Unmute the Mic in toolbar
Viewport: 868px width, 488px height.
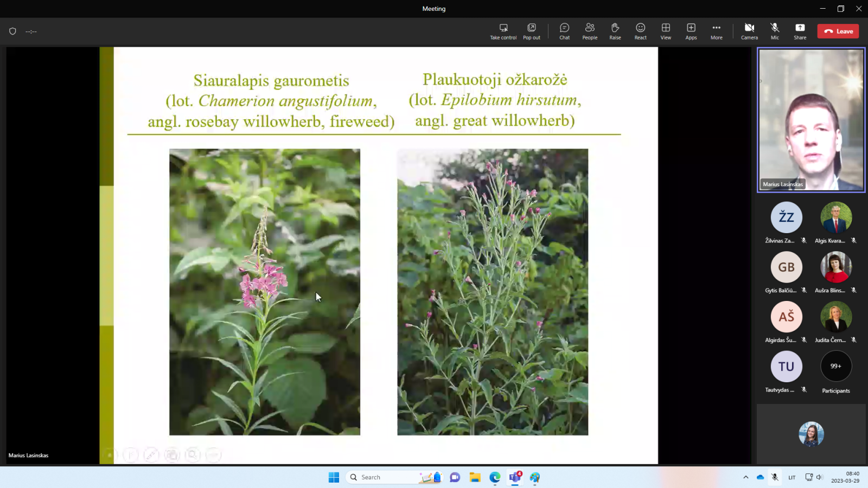tap(774, 31)
